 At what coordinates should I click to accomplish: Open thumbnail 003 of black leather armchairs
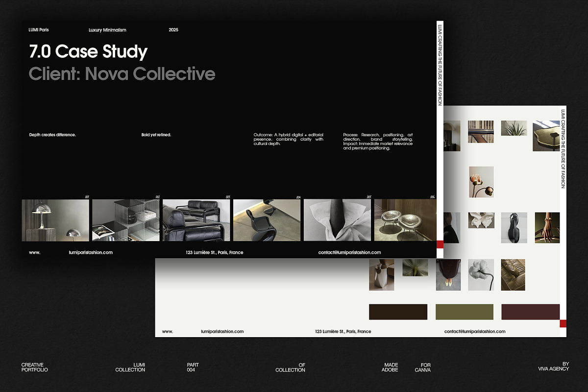click(196, 220)
